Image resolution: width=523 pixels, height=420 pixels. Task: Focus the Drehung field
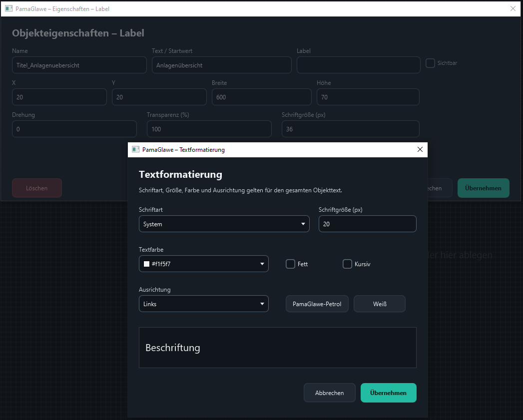74,129
